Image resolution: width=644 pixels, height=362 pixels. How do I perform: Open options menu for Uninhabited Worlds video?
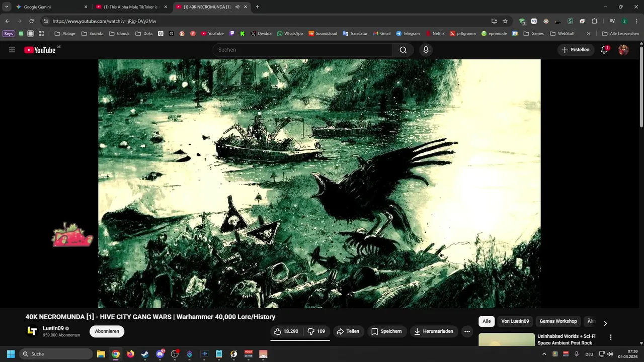click(611, 337)
